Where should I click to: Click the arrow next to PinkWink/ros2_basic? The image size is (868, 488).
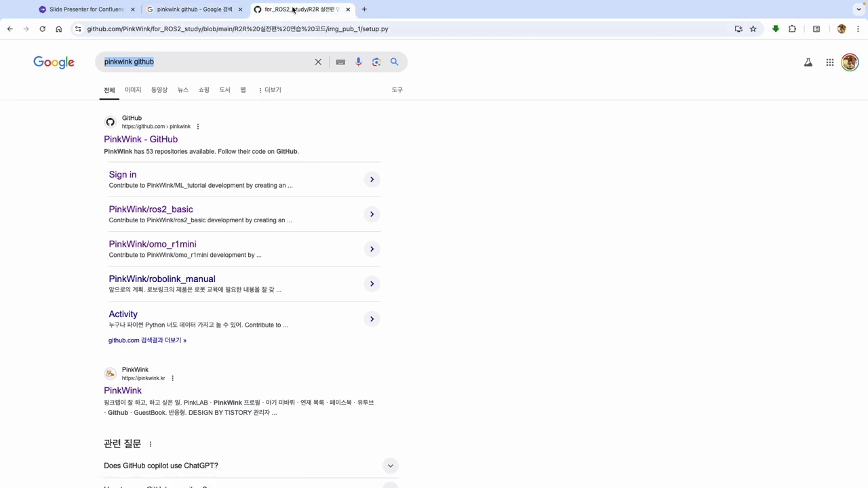372,214
